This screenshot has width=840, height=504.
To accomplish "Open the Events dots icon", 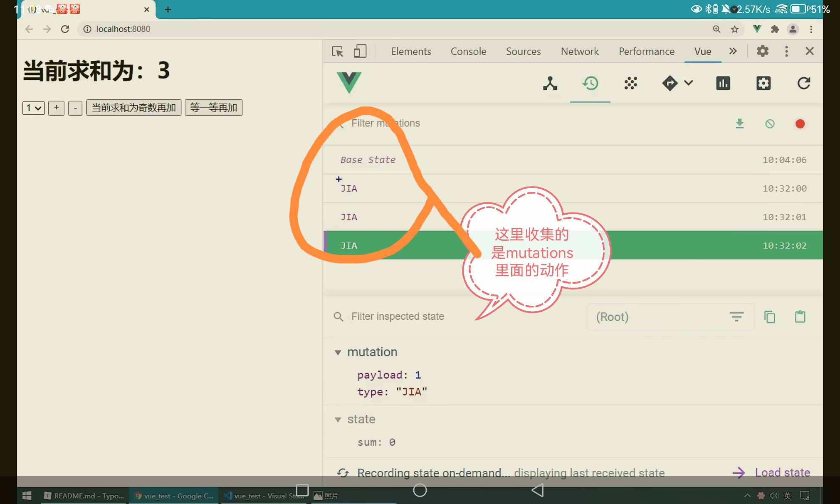I will coord(630,83).
